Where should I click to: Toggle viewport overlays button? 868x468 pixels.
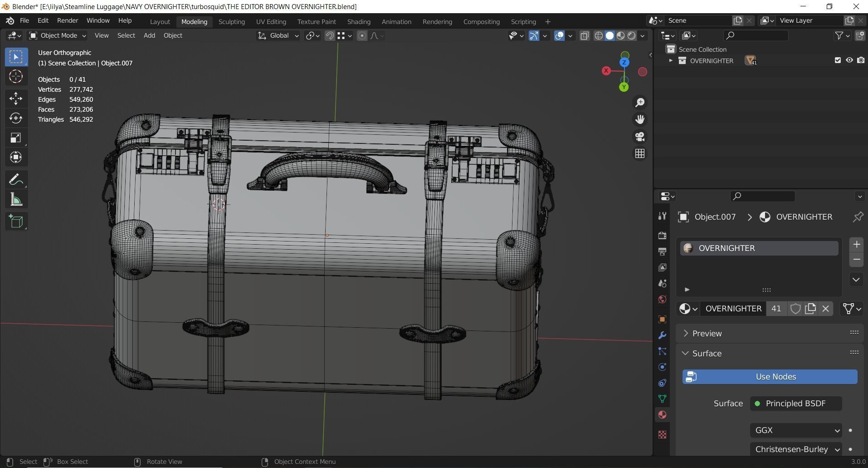559,35
